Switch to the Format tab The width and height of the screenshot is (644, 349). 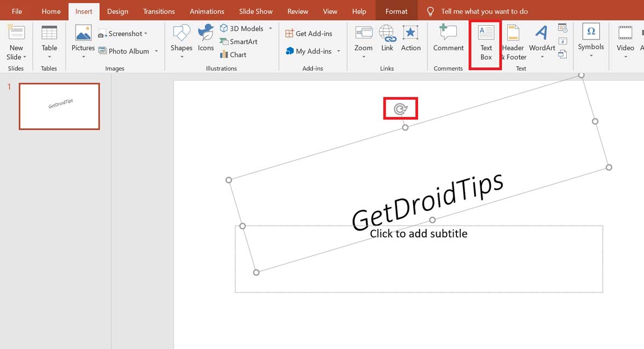click(396, 12)
